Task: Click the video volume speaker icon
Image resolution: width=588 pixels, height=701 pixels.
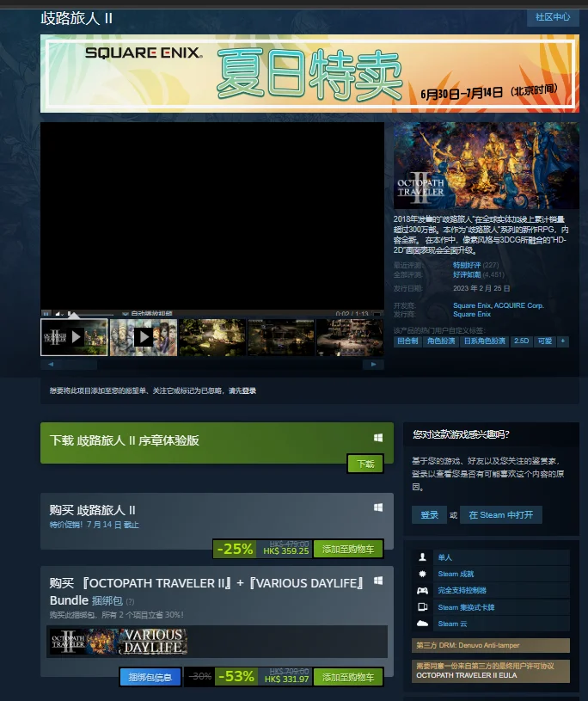Action: 58,314
